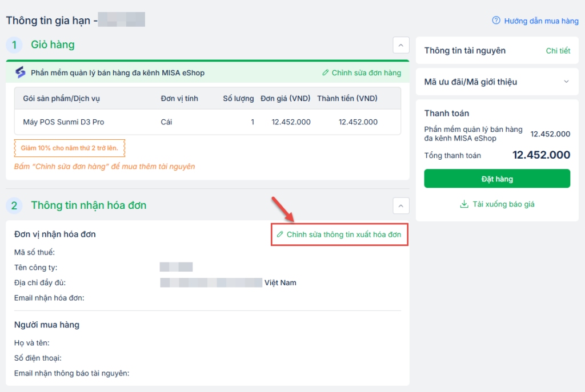Viewport: 585px width, 392px height.
Task: Click the Tên công ty label
Action: [x=36, y=268]
